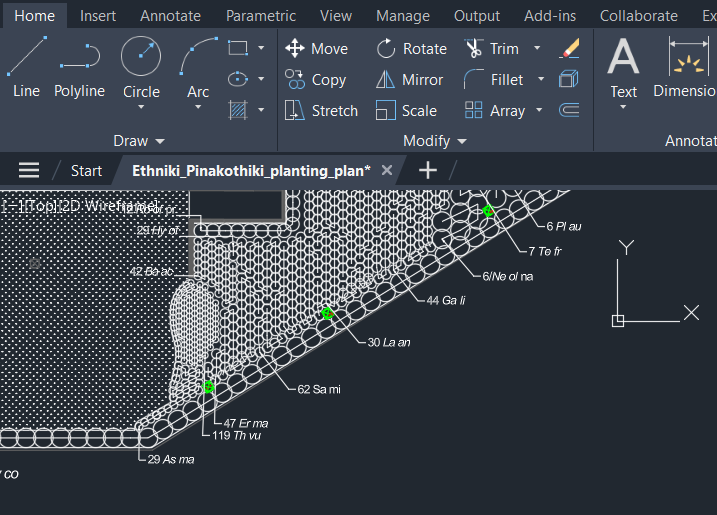This screenshot has height=515, width=717.
Task: Start the Scale command
Action: tap(407, 111)
